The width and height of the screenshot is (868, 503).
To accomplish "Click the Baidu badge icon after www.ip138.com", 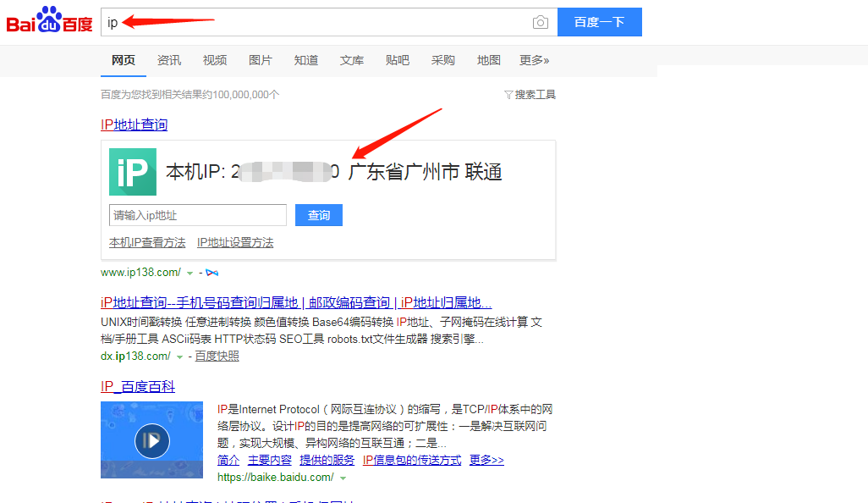I will pyautogui.click(x=212, y=273).
